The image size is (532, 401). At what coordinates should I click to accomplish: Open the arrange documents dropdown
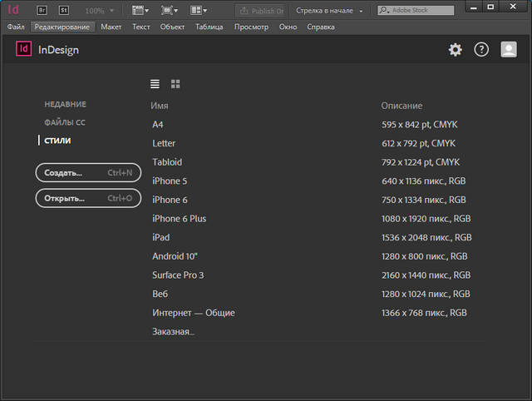point(199,11)
